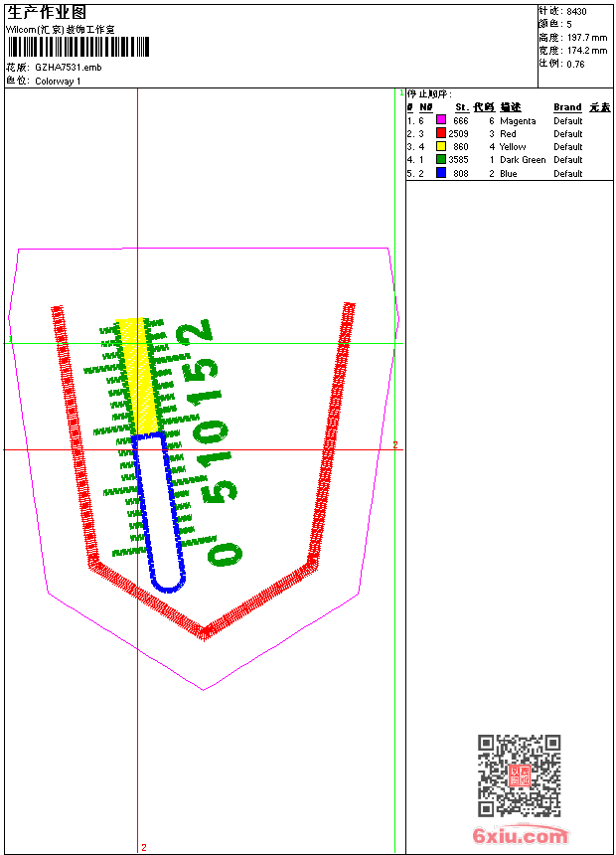Click the dark green thread swatch
Screen dimensions: 616x855
pyautogui.click(x=441, y=159)
